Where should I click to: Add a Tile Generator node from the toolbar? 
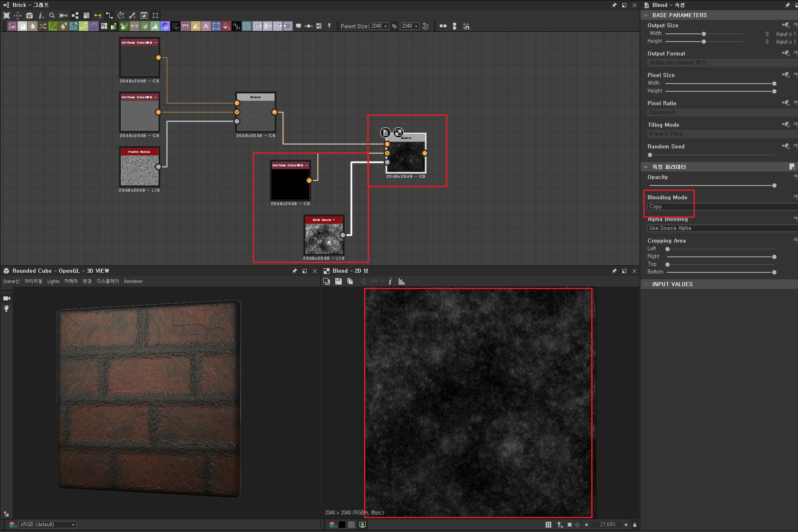(x=104, y=26)
